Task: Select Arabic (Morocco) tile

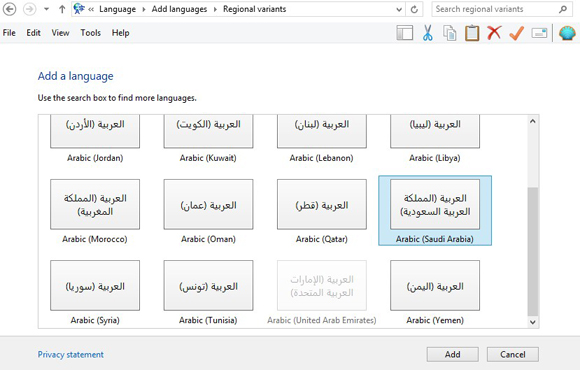Action: 95,211
